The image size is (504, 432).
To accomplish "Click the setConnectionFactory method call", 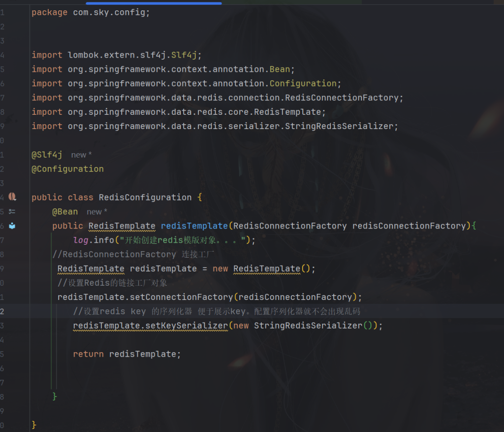I will 181,297.
